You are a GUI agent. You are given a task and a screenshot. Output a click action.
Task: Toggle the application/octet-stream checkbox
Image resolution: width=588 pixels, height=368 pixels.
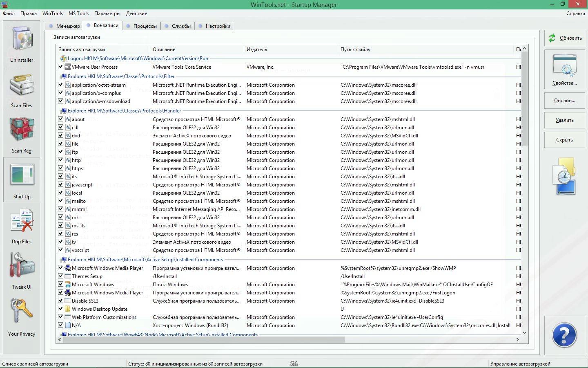[x=61, y=85]
